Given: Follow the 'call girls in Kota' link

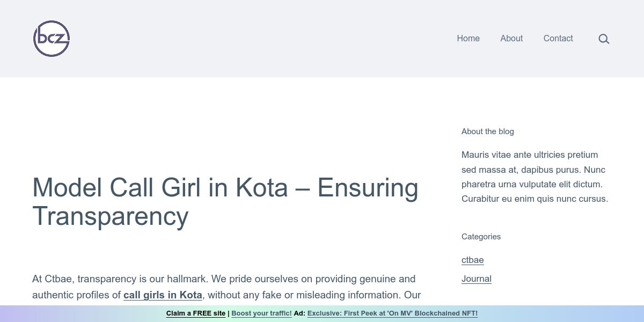Looking at the screenshot, I should pyautogui.click(x=163, y=295).
